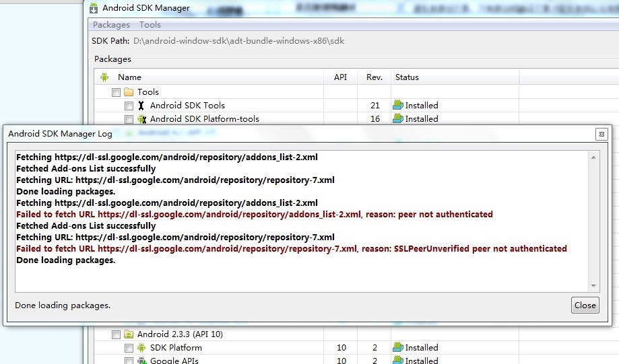Click the log scrollbar up arrow
Image resolution: width=619 pixels, height=364 pixels.
tap(593, 157)
